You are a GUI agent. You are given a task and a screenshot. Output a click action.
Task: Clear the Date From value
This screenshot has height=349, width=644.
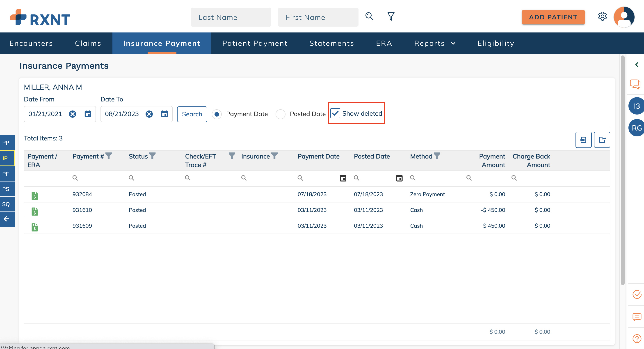pos(73,114)
